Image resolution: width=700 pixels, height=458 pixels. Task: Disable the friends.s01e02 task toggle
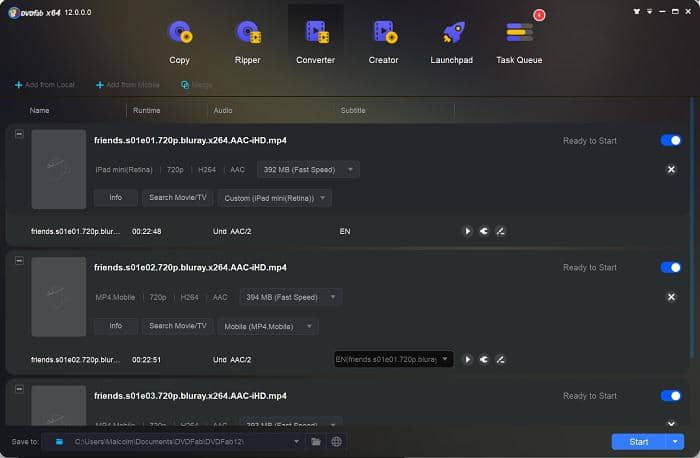pyautogui.click(x=671, y=267)
